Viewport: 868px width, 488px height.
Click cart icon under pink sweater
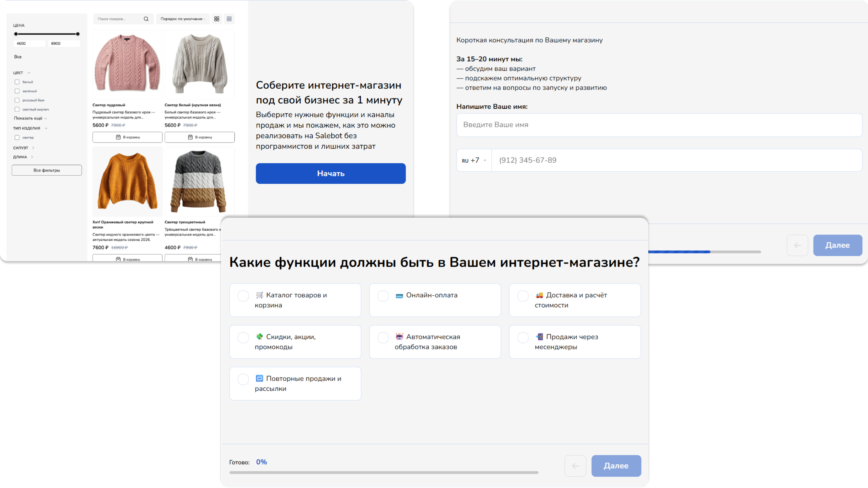tap(118, 137)
